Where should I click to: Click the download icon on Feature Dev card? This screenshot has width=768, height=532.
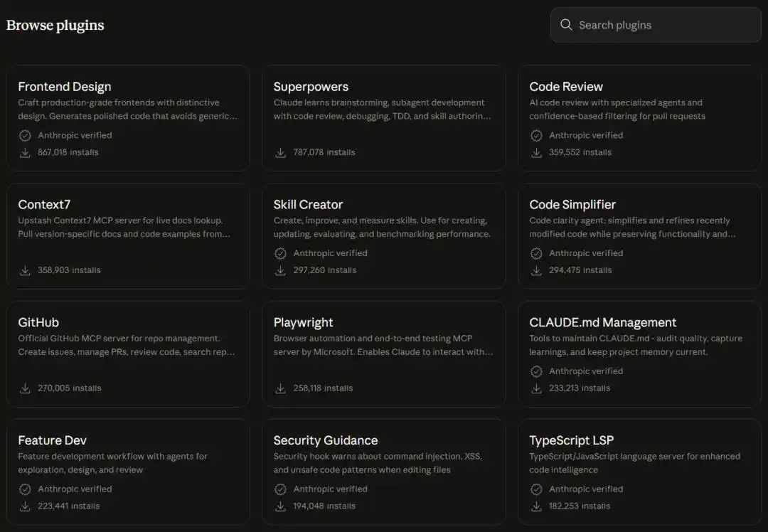[x=25, y=506]
